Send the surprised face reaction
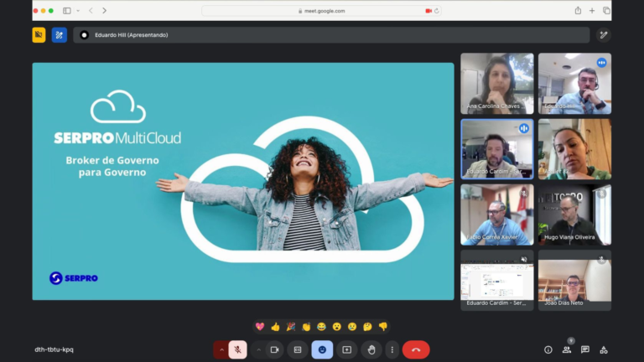Image resolution: width=644 pixels, height=362 pixels. point(337,327)
